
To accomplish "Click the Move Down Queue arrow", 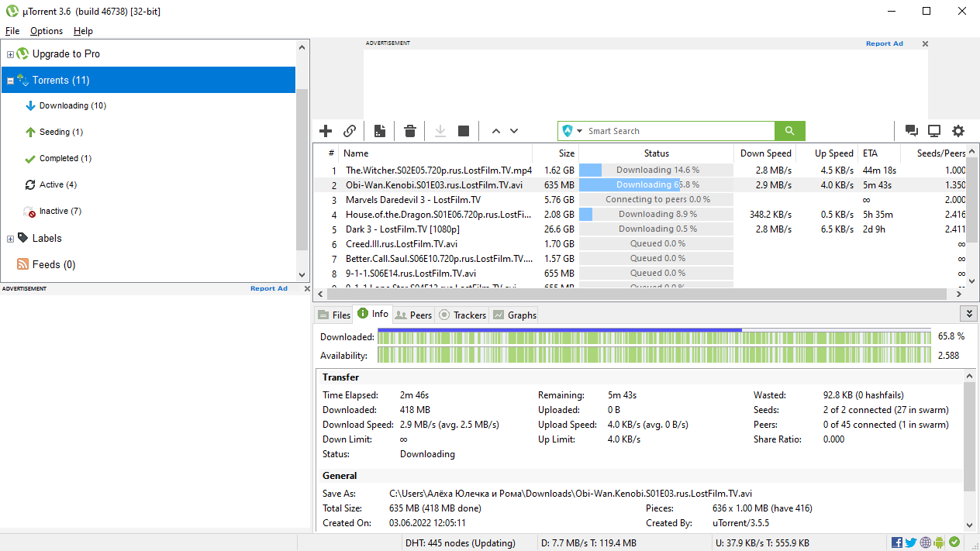I will point(514,131).
